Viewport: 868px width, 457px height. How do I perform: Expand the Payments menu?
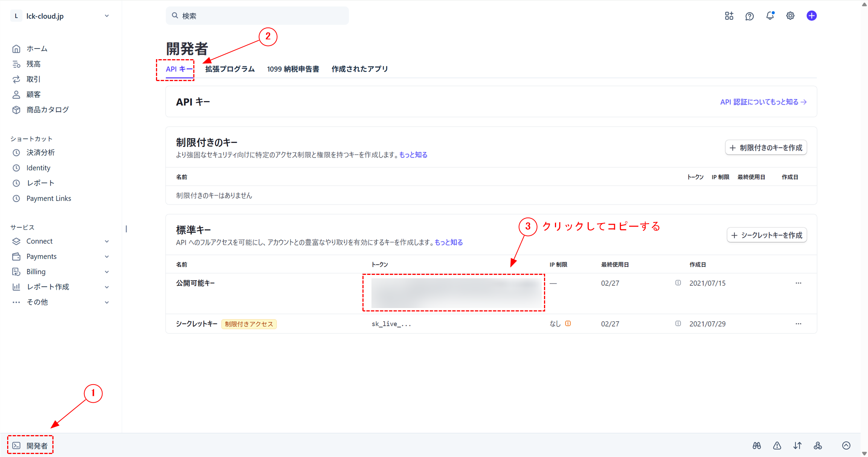pyautogui.click(x=60, y=256)
